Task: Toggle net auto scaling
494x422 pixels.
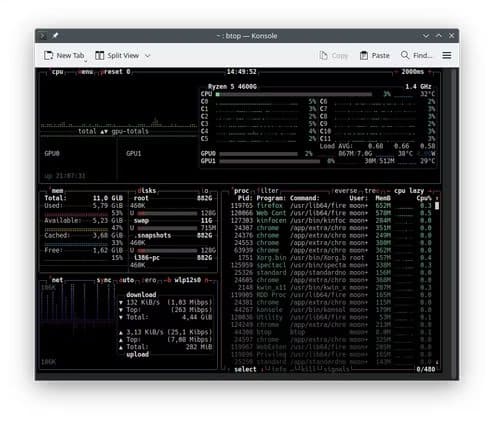Action: pos(127,280)
